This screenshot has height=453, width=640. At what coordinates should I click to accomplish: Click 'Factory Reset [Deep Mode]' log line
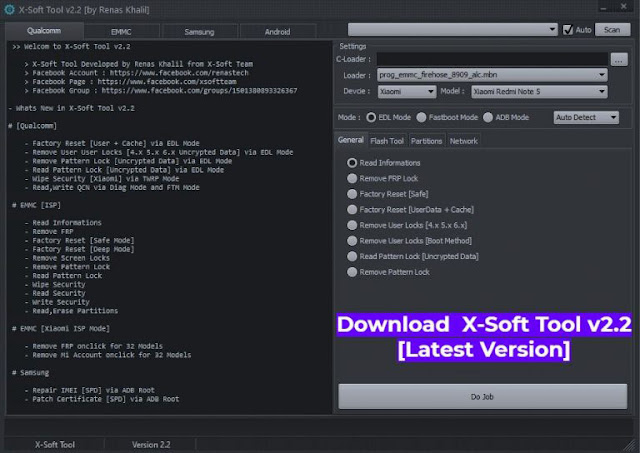[x=79, y=249]
